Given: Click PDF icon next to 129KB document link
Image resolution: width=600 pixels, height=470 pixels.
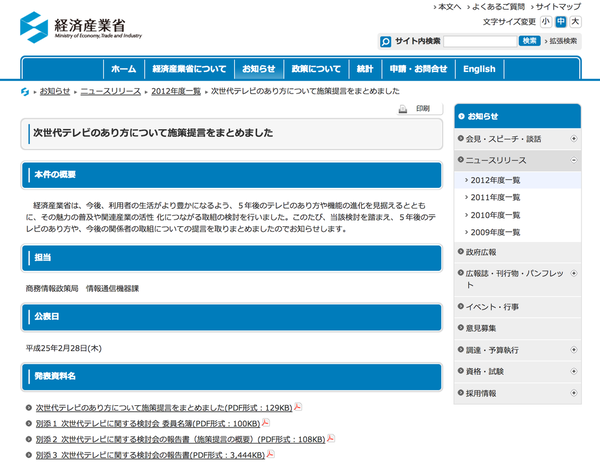Looking at the screenshot, I should tap(297, 407).
